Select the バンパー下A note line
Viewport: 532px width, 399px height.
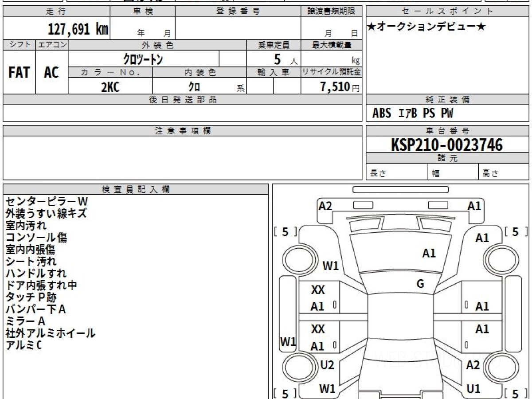pos(35,309)
